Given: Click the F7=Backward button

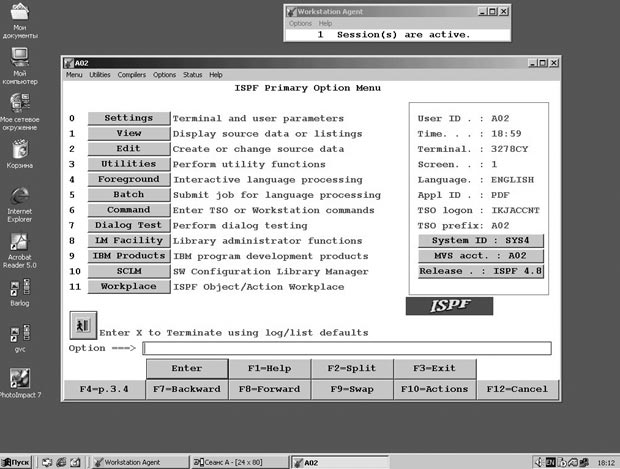Looking at the screenshot, I should 187,390.
